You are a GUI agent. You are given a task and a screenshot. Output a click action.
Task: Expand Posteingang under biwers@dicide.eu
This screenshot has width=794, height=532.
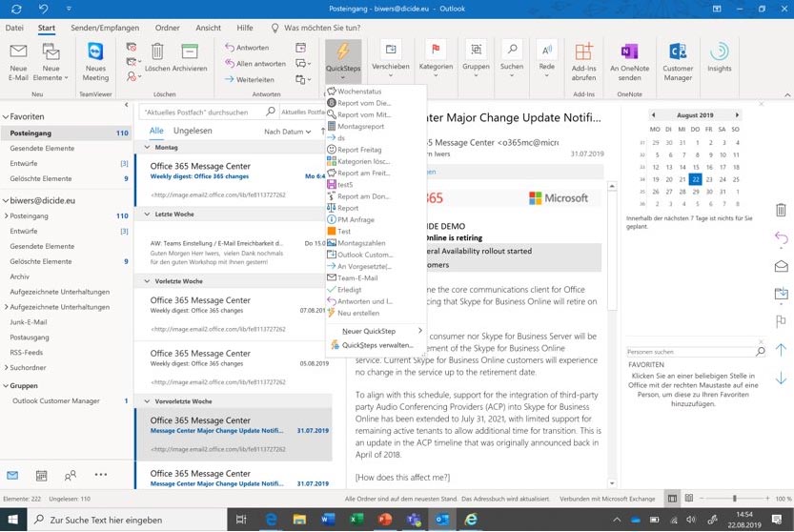point(6,215)
